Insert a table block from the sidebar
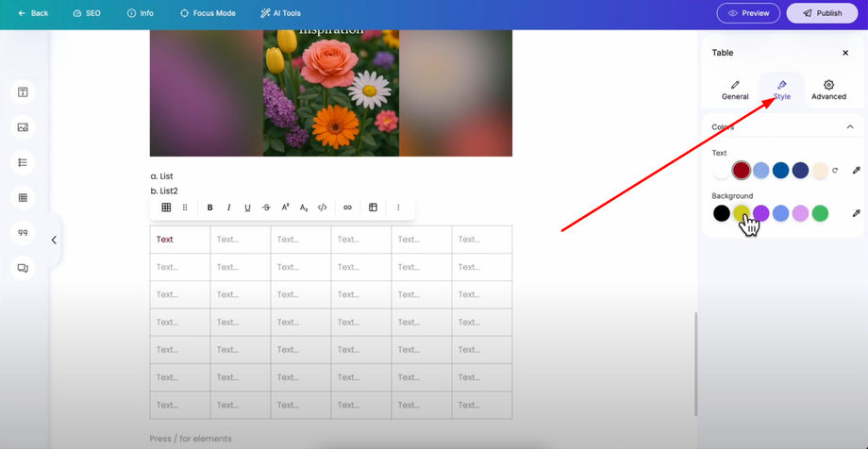This screenshot has width=868, height=449. (x=23, y=198)
